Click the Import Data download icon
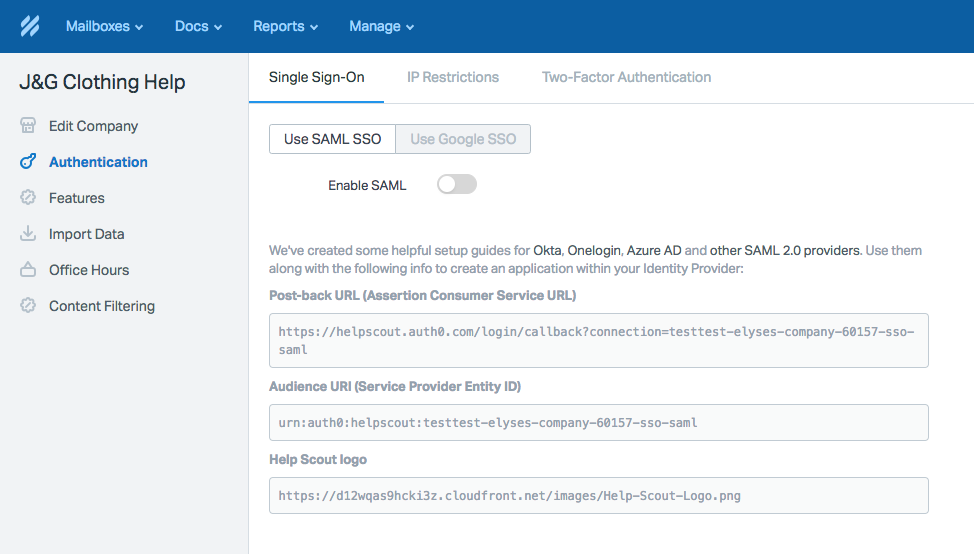Image resolution: width=974 pixels, height=554 pixels. click(x=28, y=234)
